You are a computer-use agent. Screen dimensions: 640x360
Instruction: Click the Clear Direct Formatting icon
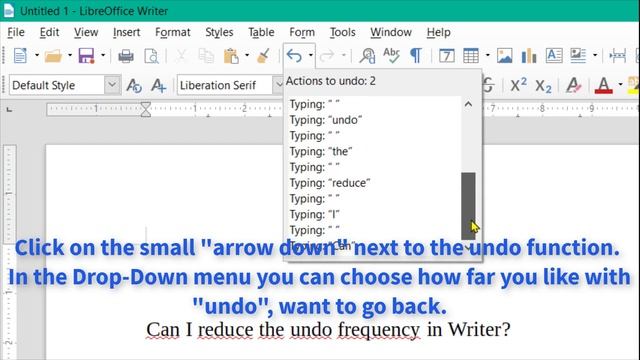(x=573, y=85)
